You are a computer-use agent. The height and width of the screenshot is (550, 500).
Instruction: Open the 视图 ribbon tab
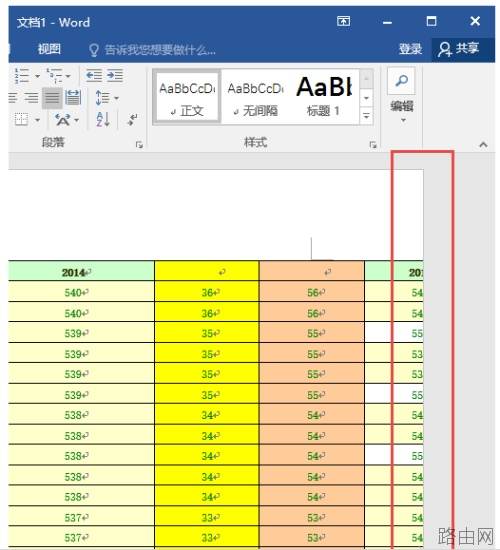point(49,49)
